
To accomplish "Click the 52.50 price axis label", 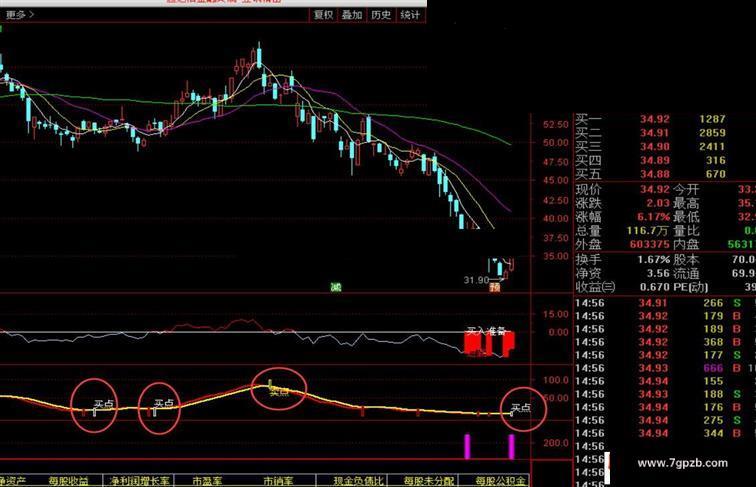I will click(556, 124).
